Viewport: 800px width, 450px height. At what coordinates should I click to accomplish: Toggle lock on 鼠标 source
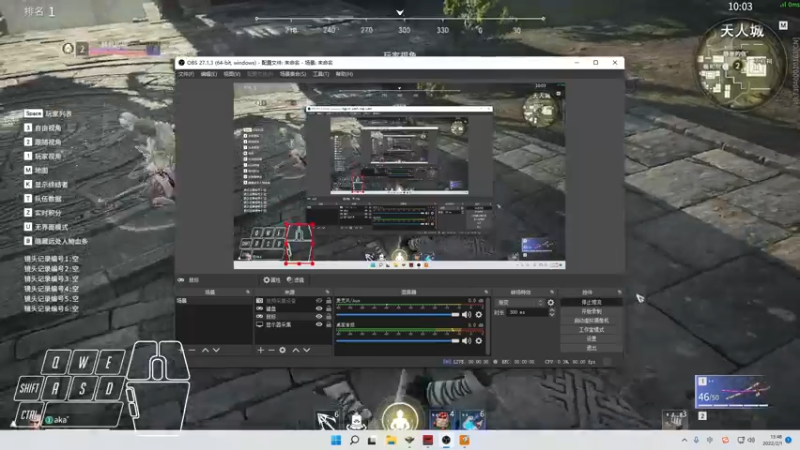tap(329, 316)
